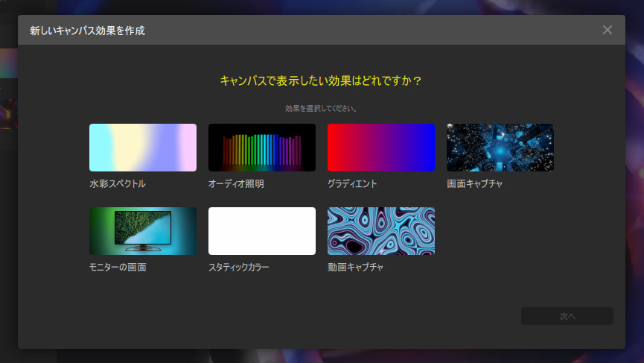
Task: Close the 新しいキャンバス効果を作成 dialog
Action: [607, 30]
